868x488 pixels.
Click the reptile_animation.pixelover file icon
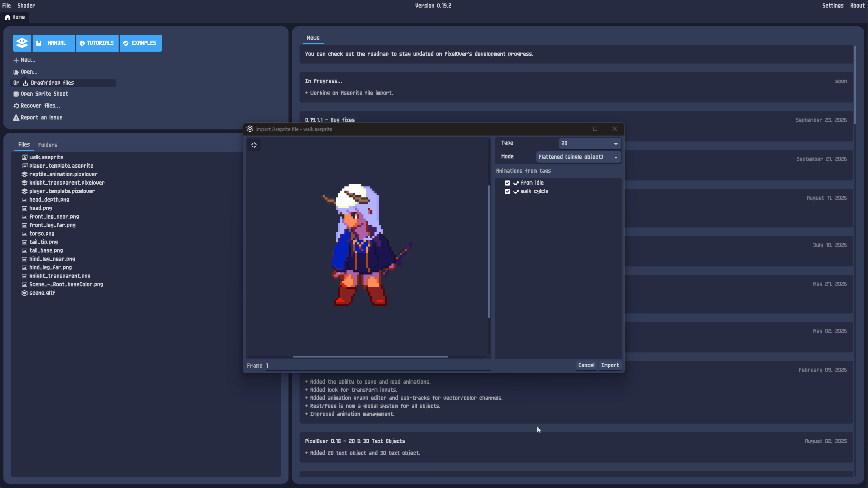[x=25, y=175]
